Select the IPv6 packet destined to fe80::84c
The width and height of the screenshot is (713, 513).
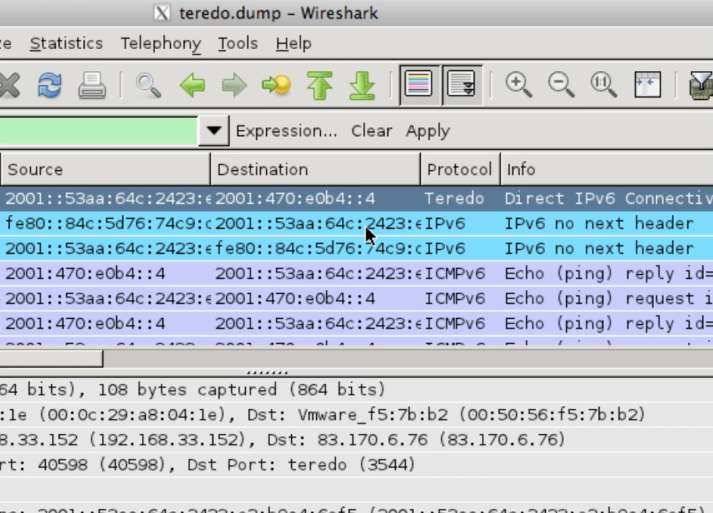pyautogui.click(x=356, y=249)
